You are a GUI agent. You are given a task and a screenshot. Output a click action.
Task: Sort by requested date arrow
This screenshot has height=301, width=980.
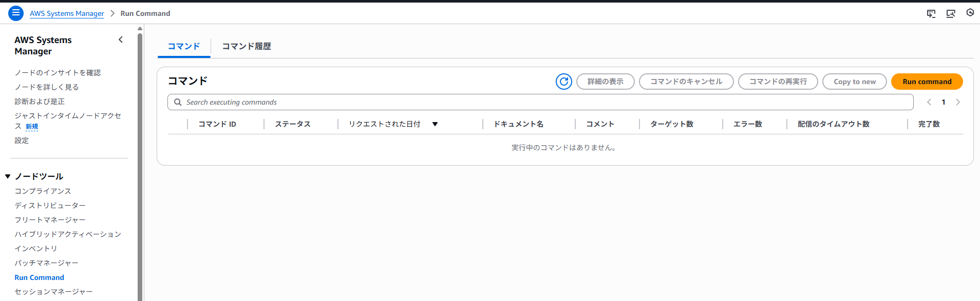(435, 124)
